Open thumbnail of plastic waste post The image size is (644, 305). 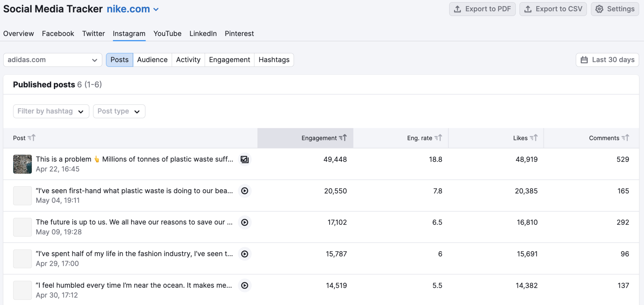coord(22,164)
